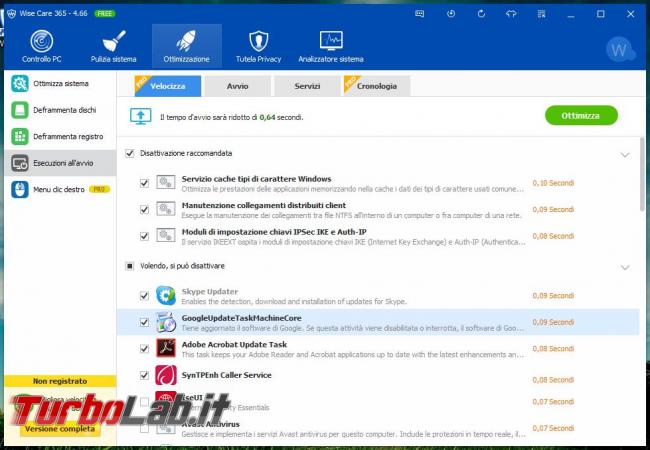Viewport: 650px width, 450px height.
Task: Switch to the Avvio tab
Action: pyautogui.click(x=238, y=86)
